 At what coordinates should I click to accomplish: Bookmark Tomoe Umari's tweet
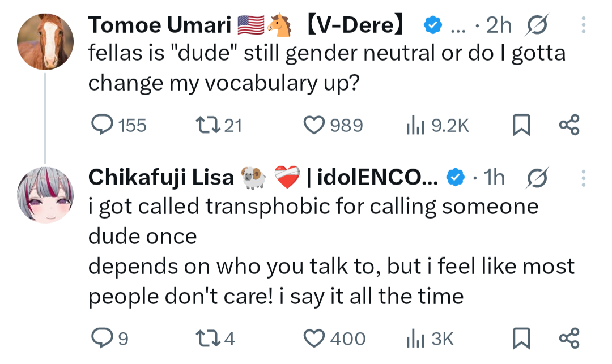[521, 125]
